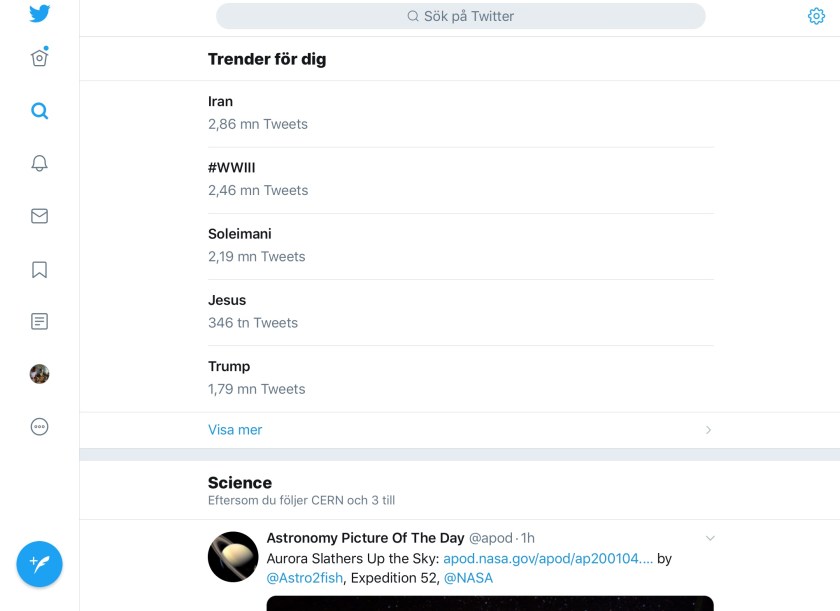Click the Sök på Twitter search field
Image resolution: width=840 pixels, height=611 pixels.
[x=461, y=16]
